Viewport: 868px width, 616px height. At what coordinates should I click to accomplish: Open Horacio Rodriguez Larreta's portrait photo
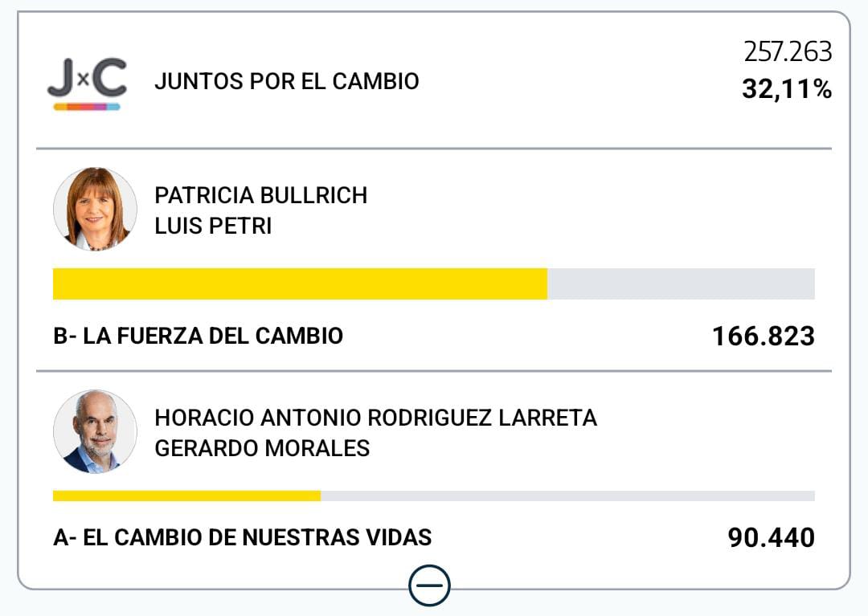coord(95,431)
